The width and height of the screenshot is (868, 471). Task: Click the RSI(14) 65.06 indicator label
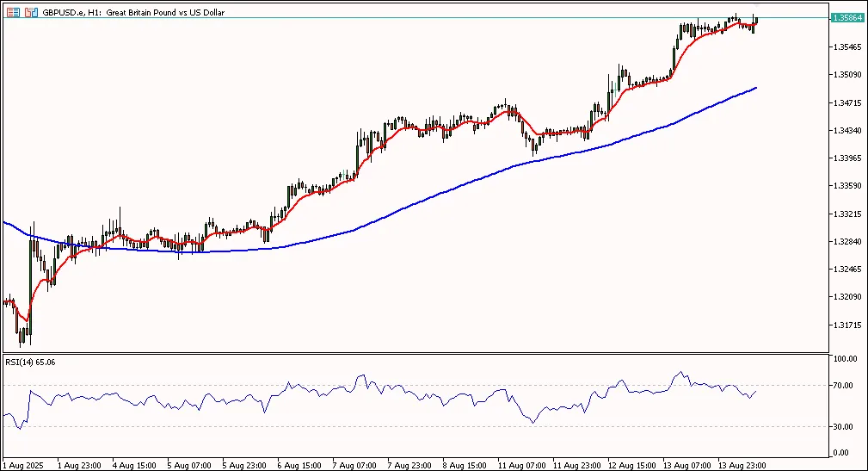pos(30,362)
